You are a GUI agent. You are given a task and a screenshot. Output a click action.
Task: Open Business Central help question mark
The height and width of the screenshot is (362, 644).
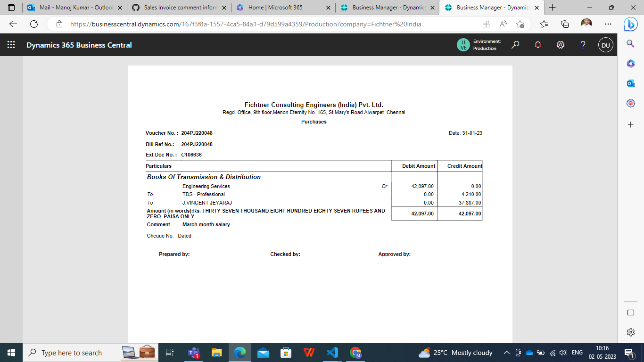[583, 45]
